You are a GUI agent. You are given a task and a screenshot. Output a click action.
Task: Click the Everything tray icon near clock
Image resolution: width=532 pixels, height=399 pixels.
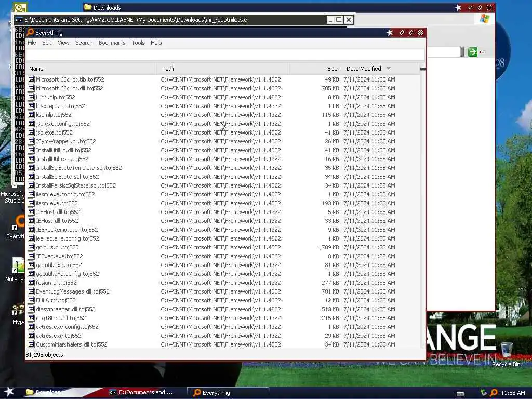tap(494, 393)
